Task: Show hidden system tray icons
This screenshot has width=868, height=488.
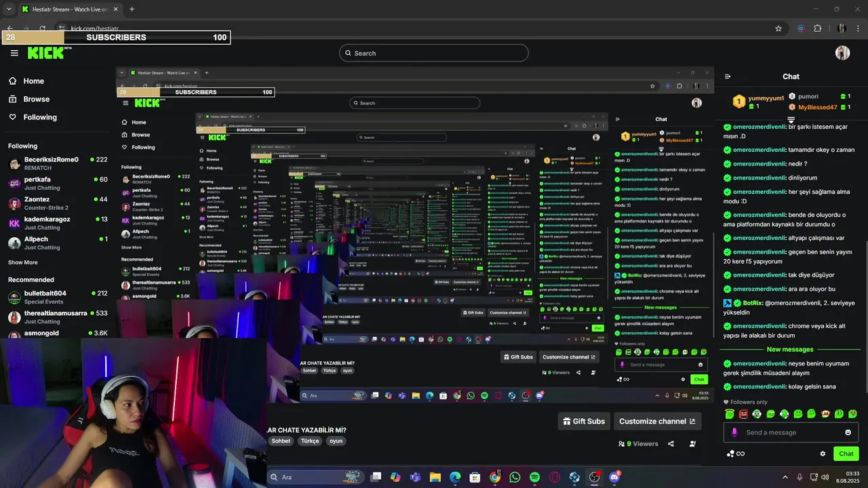Action: 785,477
